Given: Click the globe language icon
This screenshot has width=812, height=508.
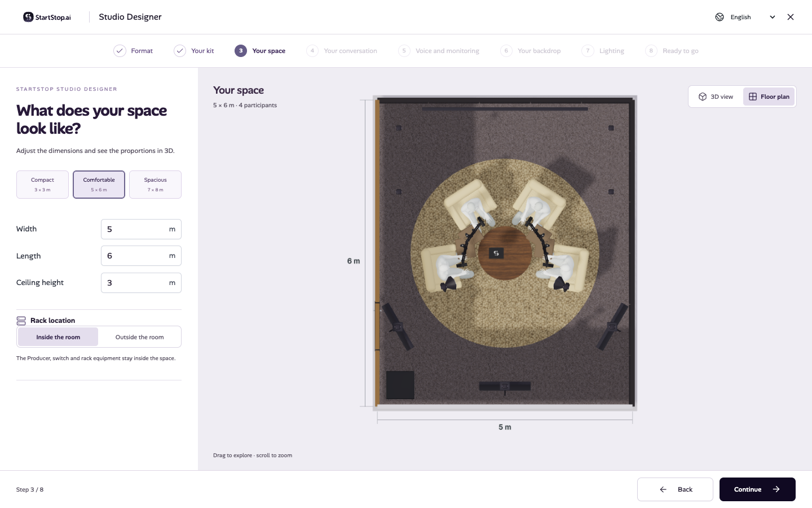Looking at the screenshot, I should pyautogui.click(x=720, y=17).
